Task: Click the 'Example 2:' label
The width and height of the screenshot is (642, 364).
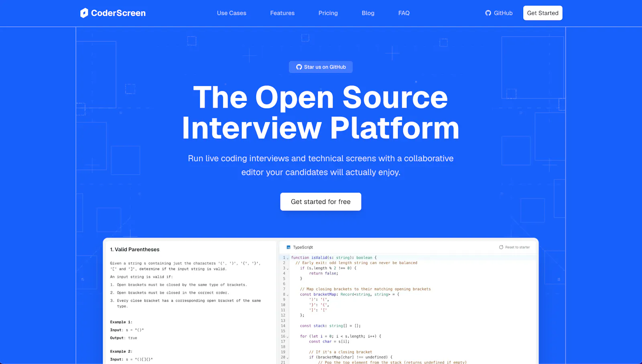Action: pyautogui.click(x=121, y=351)
